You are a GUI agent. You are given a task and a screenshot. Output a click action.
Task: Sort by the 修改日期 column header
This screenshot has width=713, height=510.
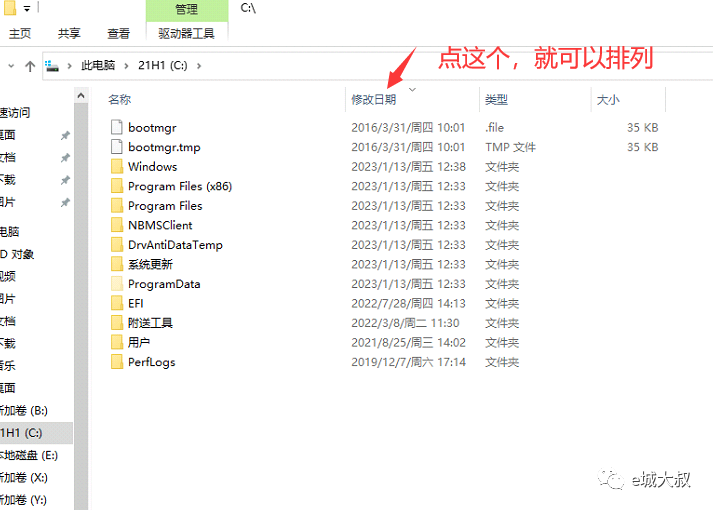click(374, 100)
